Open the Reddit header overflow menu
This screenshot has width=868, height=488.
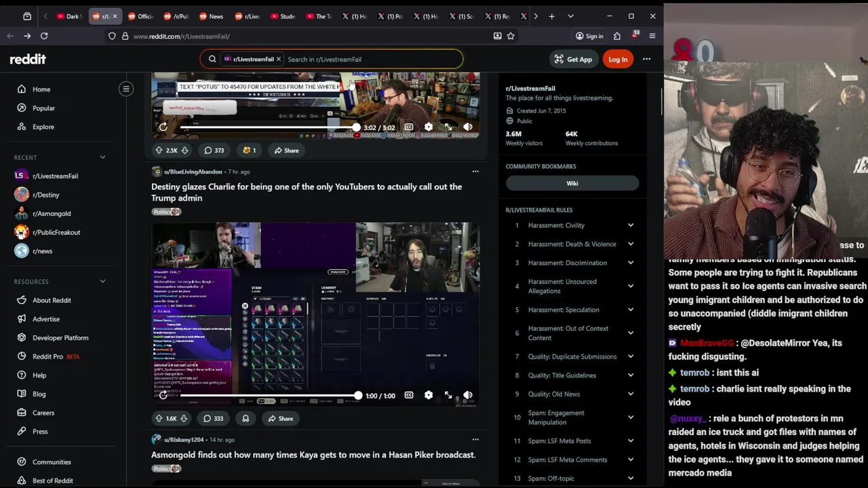pyautogui.click(x=646, y=60)
